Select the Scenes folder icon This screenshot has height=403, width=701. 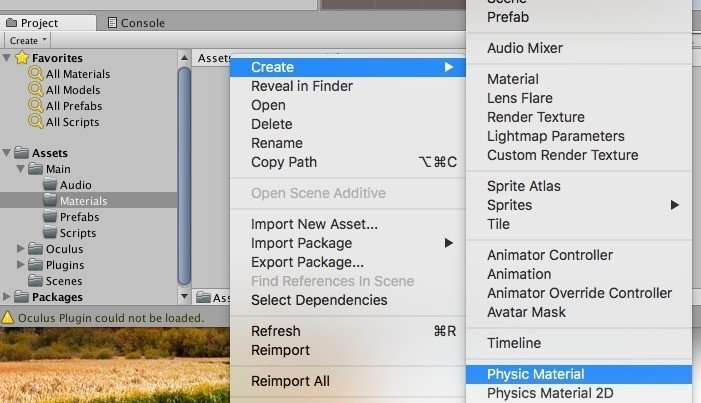(35, 280)
